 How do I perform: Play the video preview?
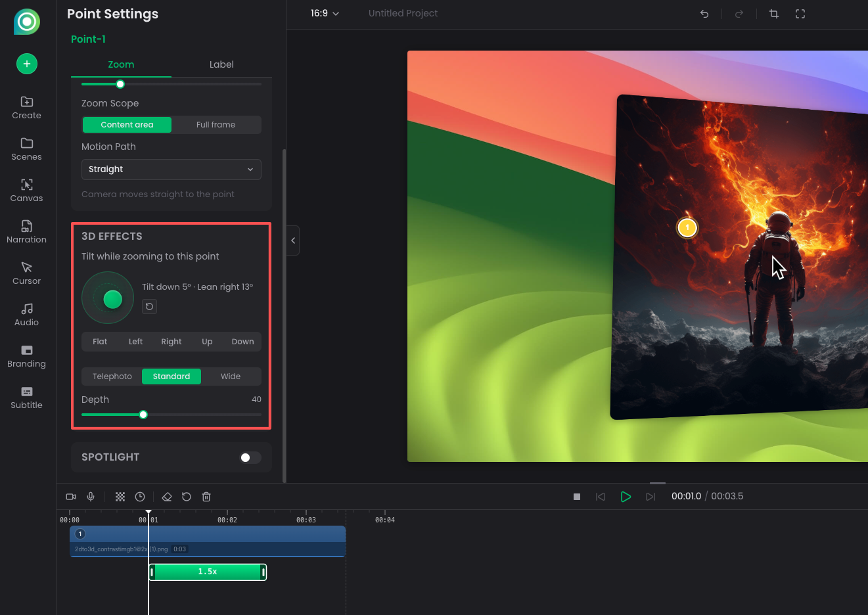point(626,497)
